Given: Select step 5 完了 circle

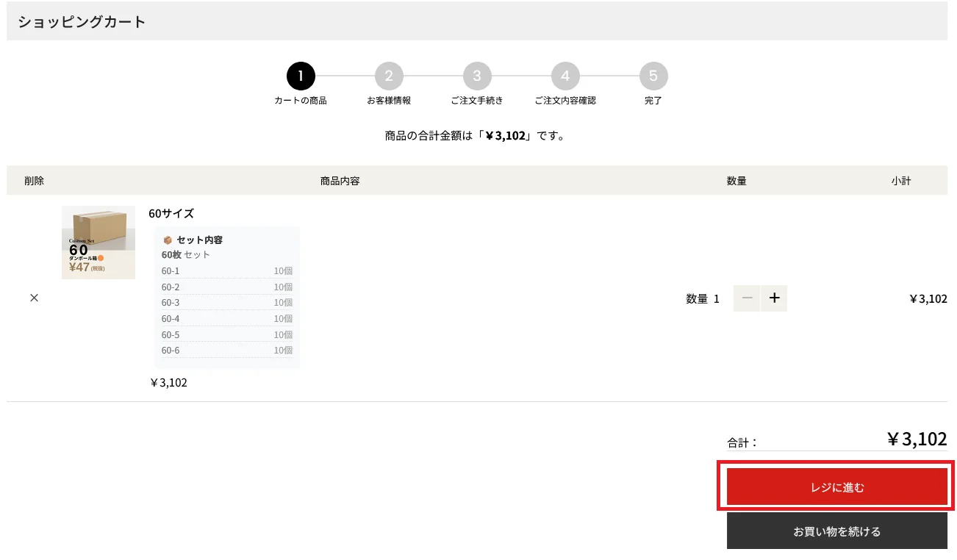Looking at the screenshot, I should [653, 76].
